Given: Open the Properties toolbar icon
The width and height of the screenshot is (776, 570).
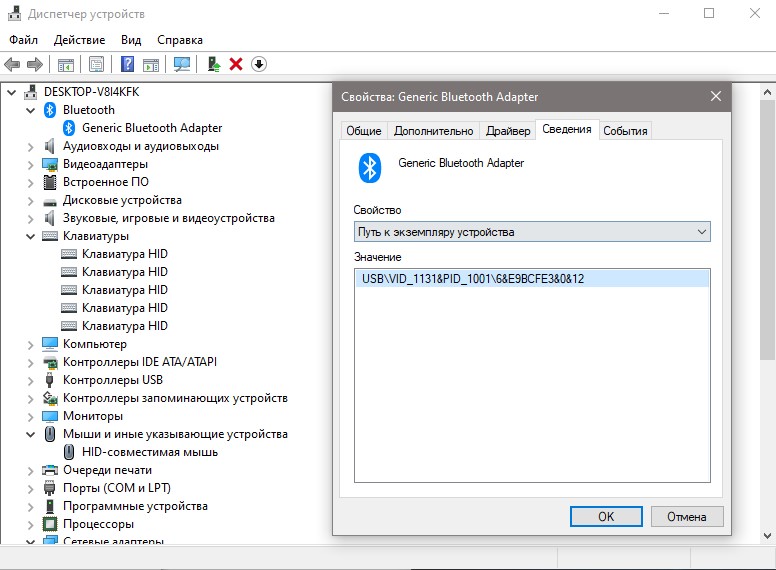Looking at the screenshot, I should pyautogui.click(x=96, y=64).
